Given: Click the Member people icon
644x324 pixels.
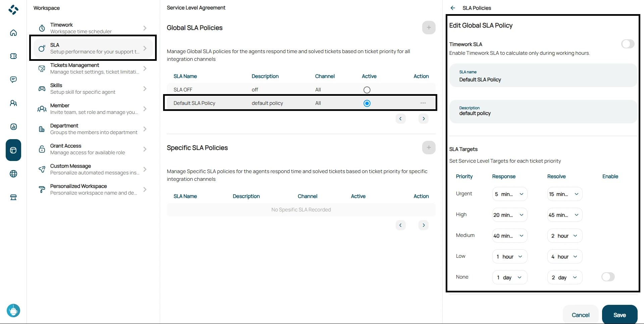Looking at the screenshot, I should 42,109.
